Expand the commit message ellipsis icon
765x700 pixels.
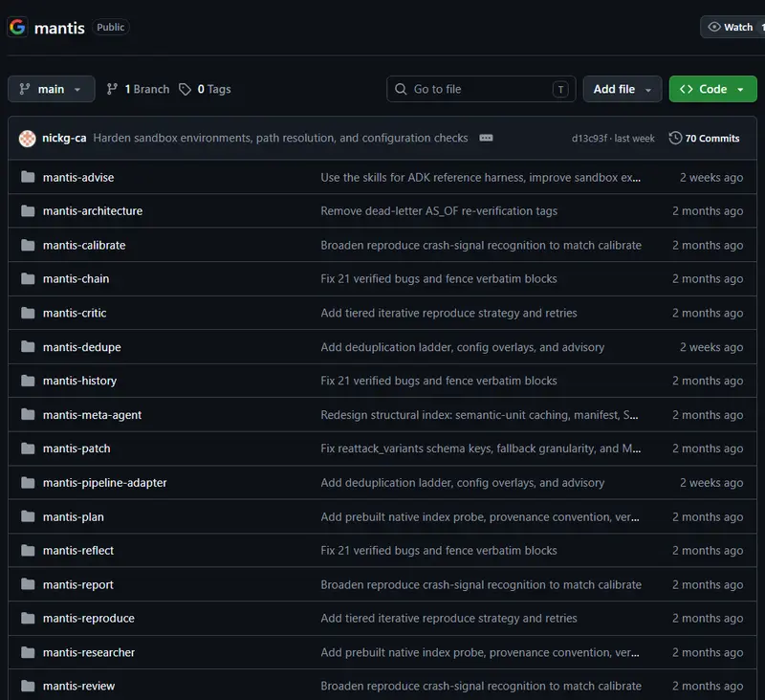click(x=486, y=138)
